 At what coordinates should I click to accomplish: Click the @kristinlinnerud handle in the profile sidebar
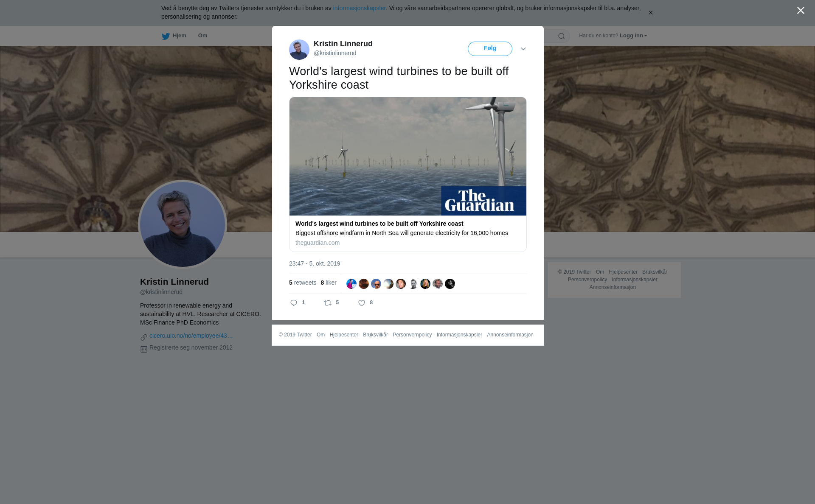click(161, 292)
